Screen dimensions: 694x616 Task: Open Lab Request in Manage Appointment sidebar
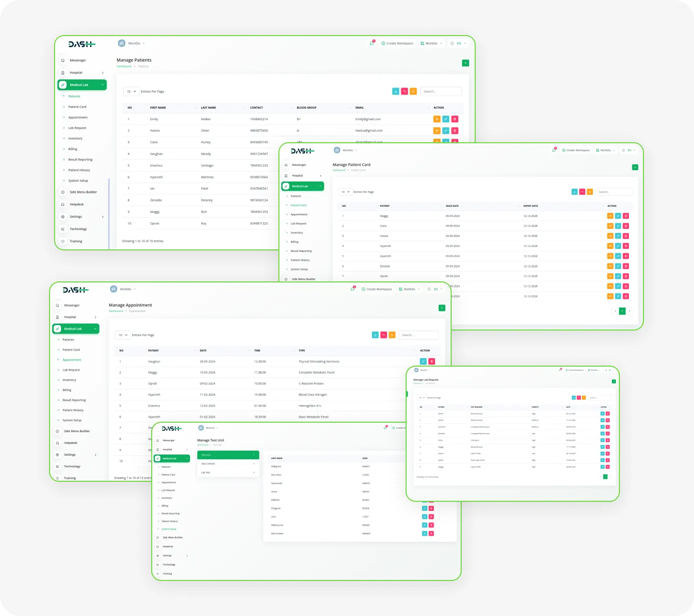(71, 370)
